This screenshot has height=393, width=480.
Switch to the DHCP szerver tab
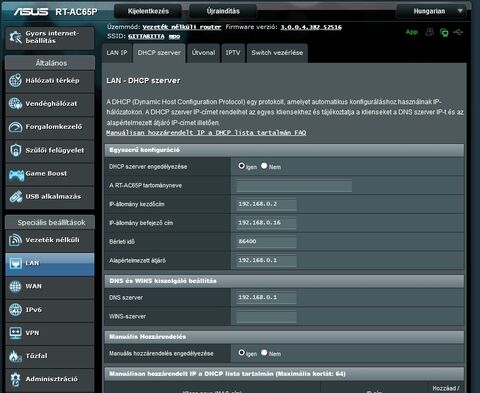tap(159, 53)
